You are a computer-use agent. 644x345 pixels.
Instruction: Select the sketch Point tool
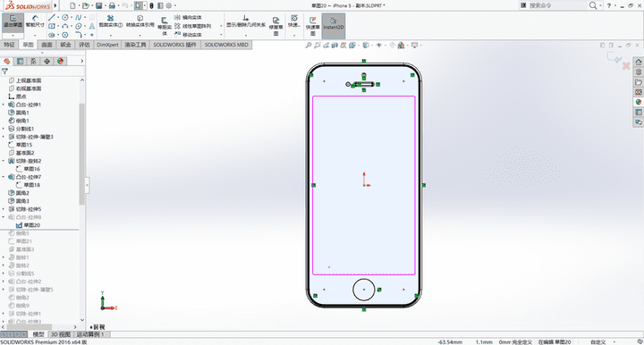pos(91,35)
